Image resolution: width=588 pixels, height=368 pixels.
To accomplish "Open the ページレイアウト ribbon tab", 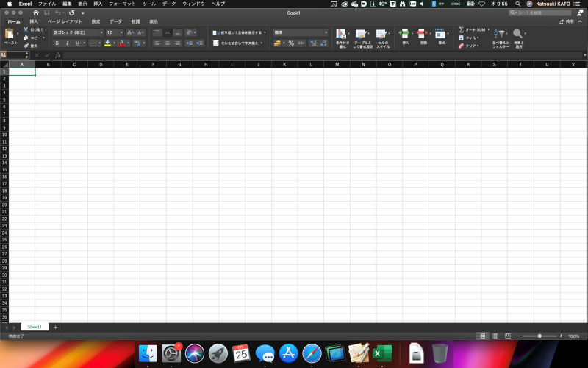I will point(65,22).
